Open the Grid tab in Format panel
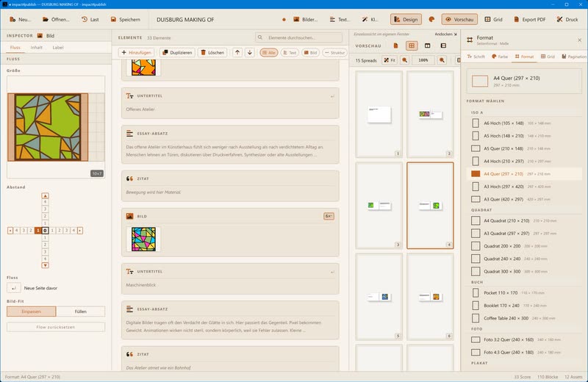Screen dimensions: 588x382 click(x=548, y=57)
